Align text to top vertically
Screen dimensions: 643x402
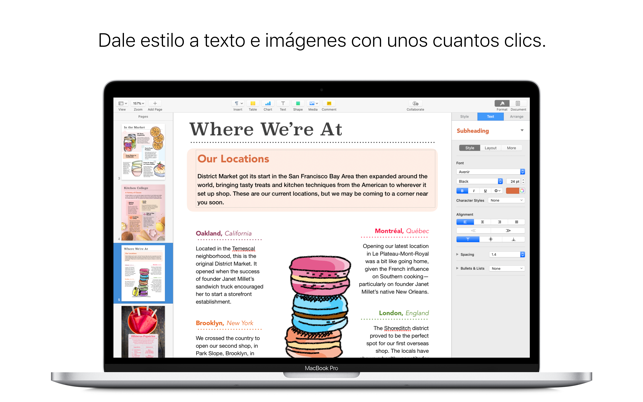pos(467,239)
